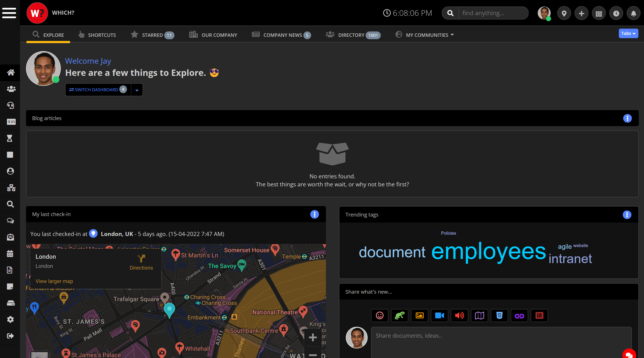The image size is (644, 358).
Task: Open the Company News tab
Action: [283, 35]
